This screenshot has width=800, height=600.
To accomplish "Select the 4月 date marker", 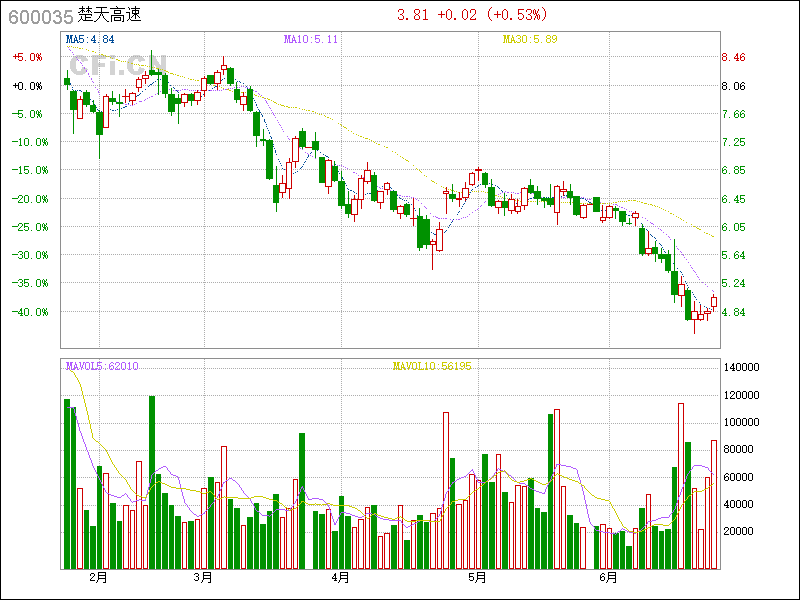I will 340,577.
